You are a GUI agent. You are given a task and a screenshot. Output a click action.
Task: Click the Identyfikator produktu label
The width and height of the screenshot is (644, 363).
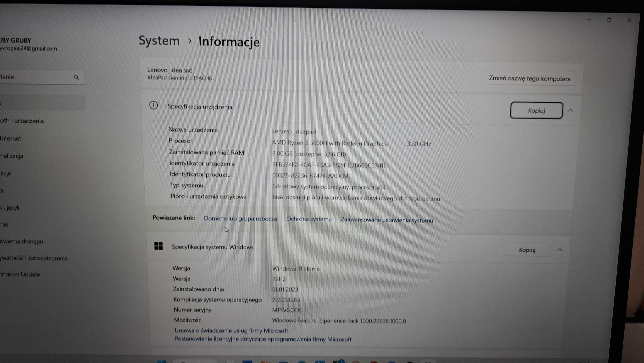[200, 174]
